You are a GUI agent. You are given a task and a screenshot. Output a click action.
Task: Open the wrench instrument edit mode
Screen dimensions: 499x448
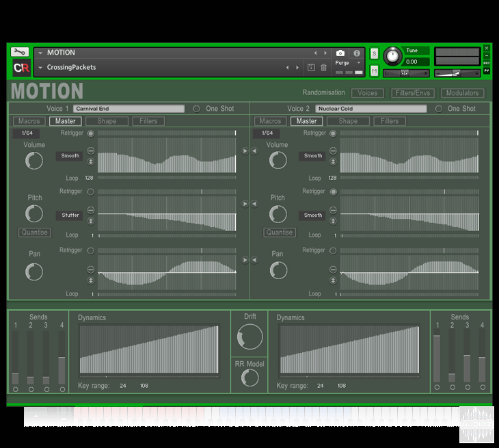click(20, 52)
